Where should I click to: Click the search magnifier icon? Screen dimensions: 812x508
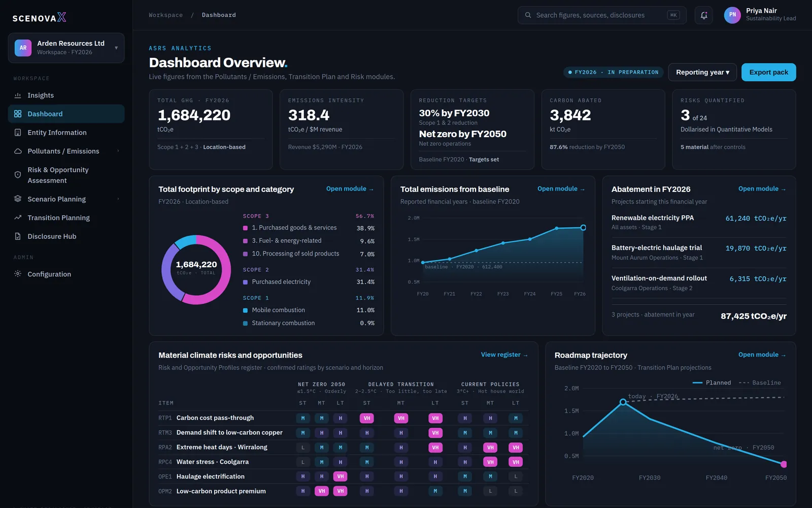[528, 15]
